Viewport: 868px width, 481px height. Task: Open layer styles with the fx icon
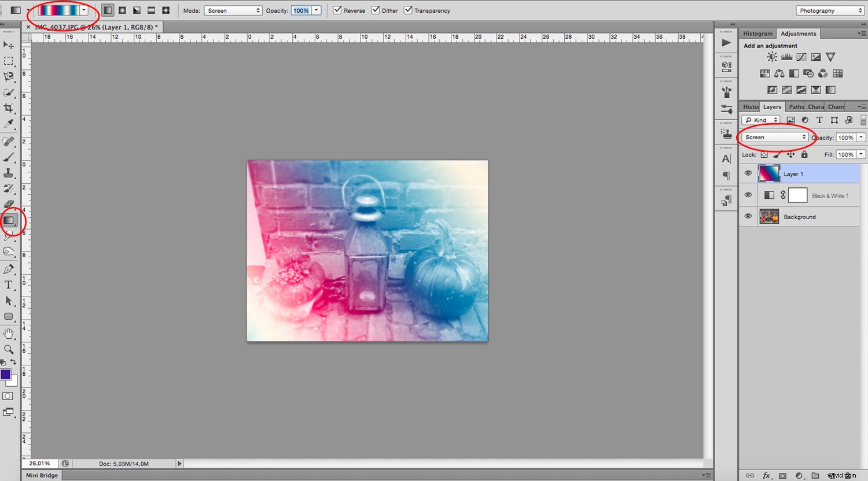point(766,475)
